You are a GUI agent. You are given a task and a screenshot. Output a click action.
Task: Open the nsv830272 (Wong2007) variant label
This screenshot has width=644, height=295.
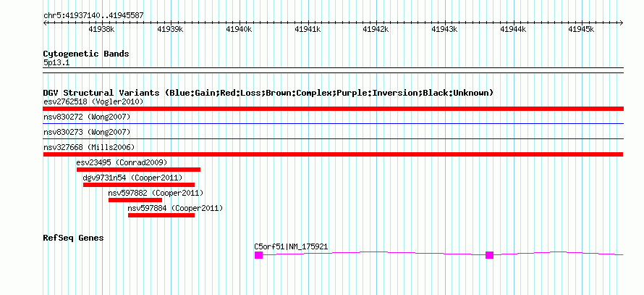pyautogui.click(x=87, y=117)
